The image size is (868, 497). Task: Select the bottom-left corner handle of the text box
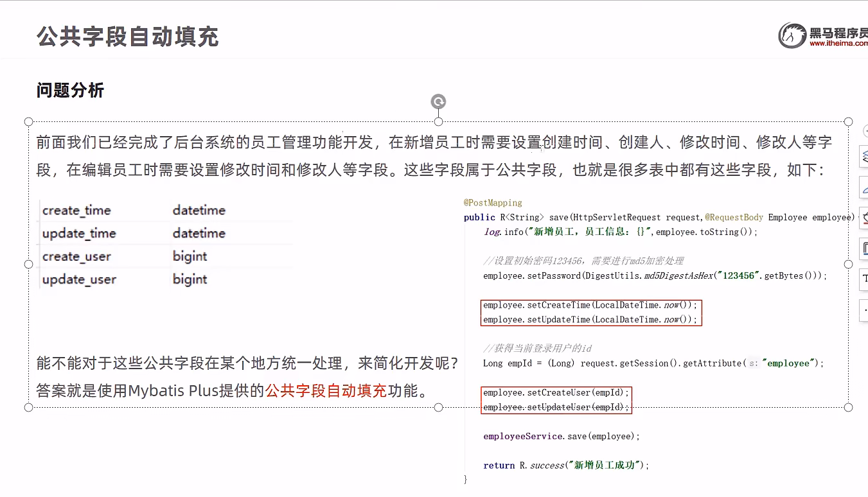coord(28,407)
